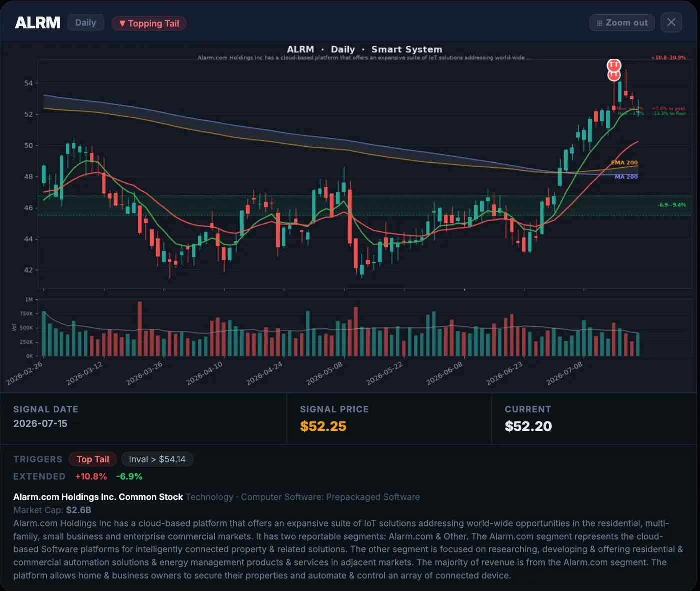This screenshot has width=700, height=591.
Task: Click the 2026-04-10 date axis label
Action: 204,373
